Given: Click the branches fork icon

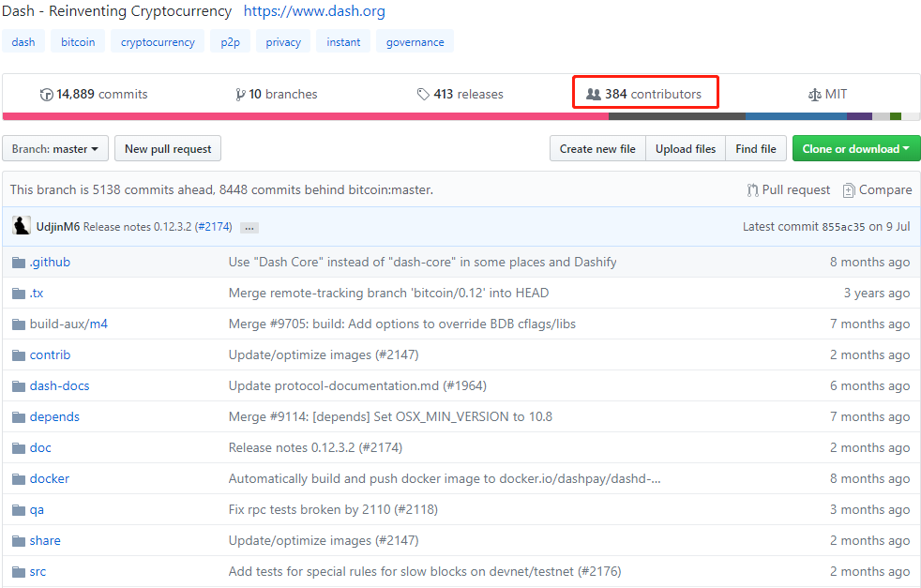Looking at the screenshot, I should coord(240,95).
